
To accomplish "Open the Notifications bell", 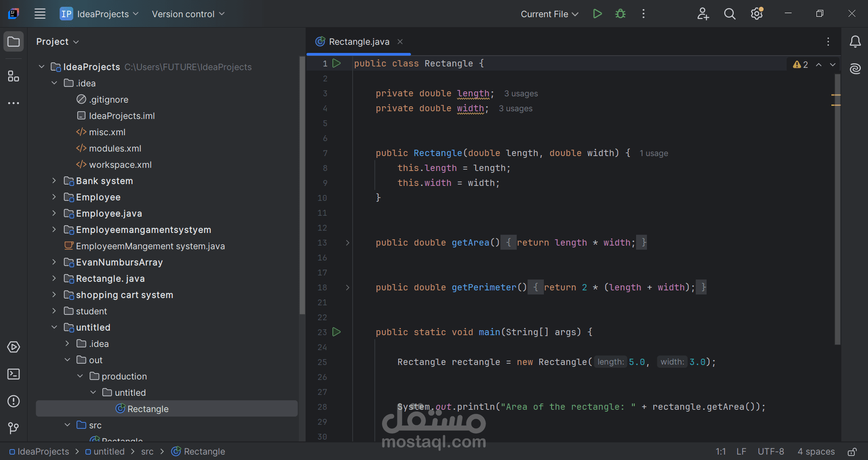I will point(855,42).
